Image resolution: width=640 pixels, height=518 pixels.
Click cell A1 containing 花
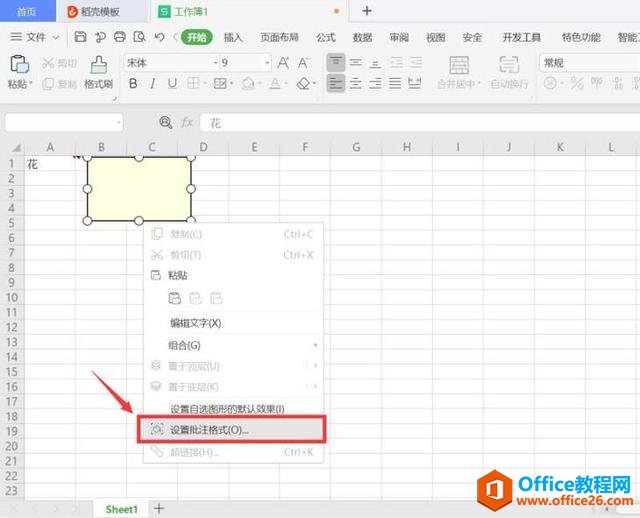point(50,164)
